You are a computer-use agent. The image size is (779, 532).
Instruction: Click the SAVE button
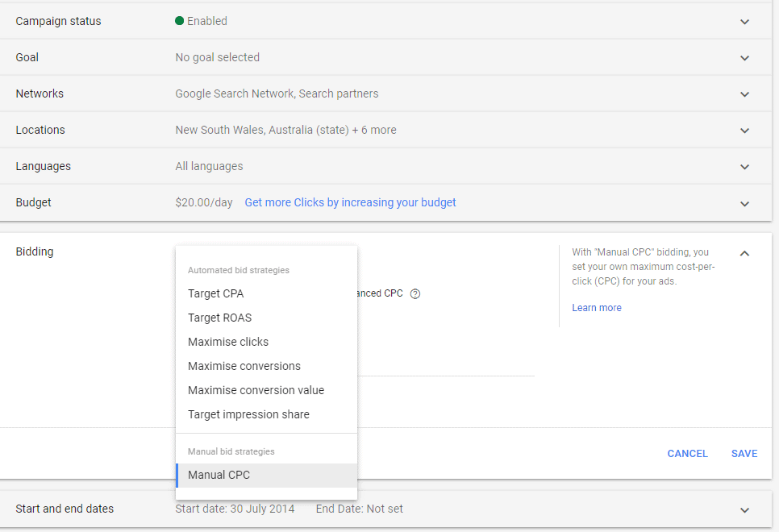point(744,454)
